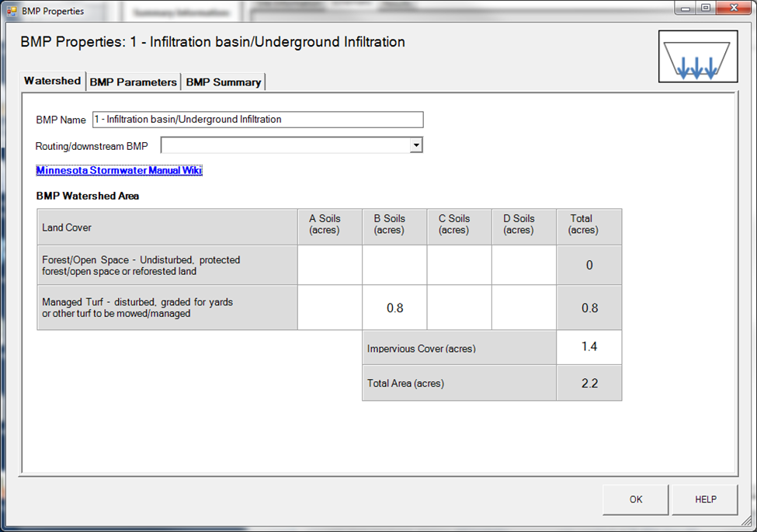Select Managed Turf B Soils cell
This screenshot has width=757, height=532.
pos(394,308)
